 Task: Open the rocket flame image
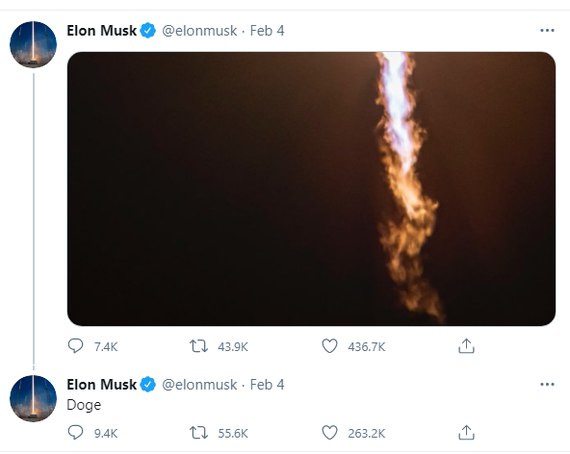click(311, 189)
